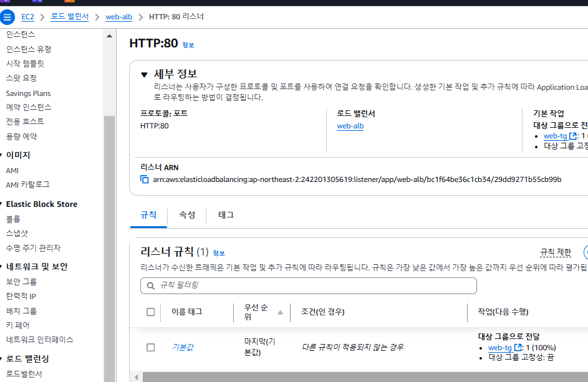Open 시작 템플릿 in sidebar
Screen dimensions: 588x382
(25, 64)
